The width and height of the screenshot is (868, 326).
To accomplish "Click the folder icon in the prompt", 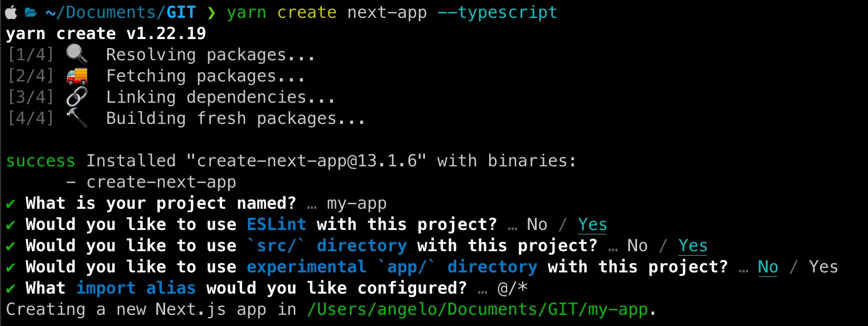I will point(31,12).
